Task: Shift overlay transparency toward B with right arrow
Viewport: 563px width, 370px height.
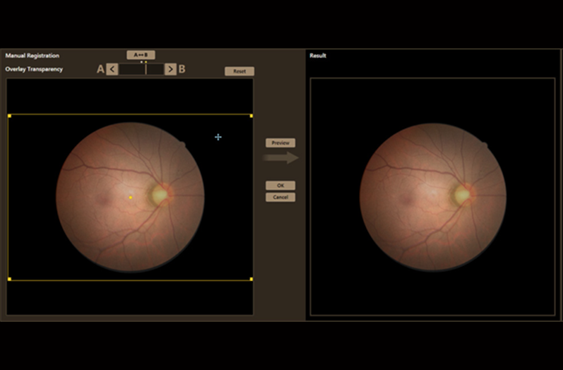Action: click(x=171, y=69)
